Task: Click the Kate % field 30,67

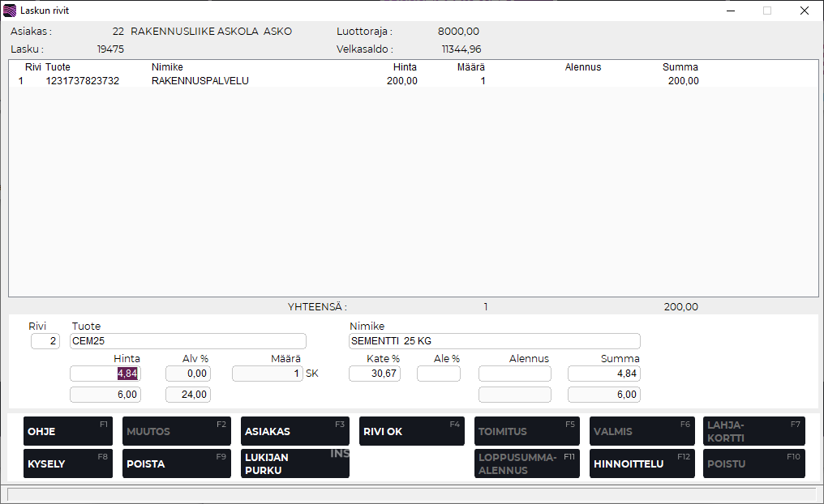Action: 374,374
